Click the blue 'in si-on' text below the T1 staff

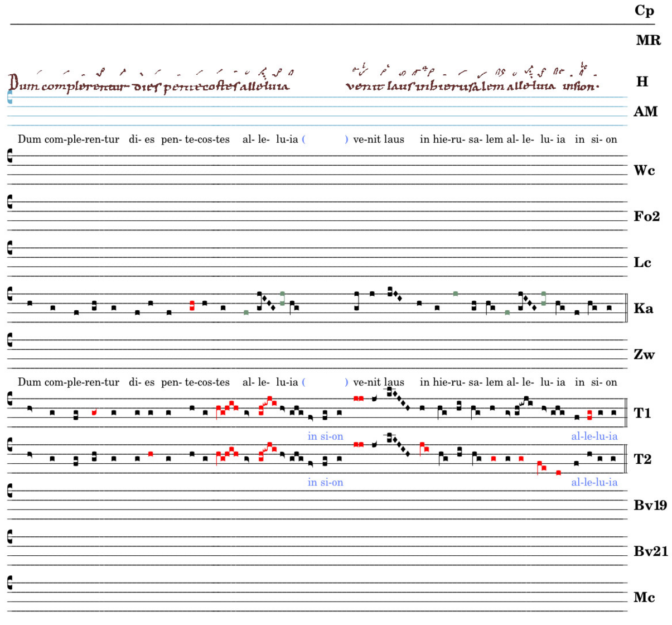[325, 436]
